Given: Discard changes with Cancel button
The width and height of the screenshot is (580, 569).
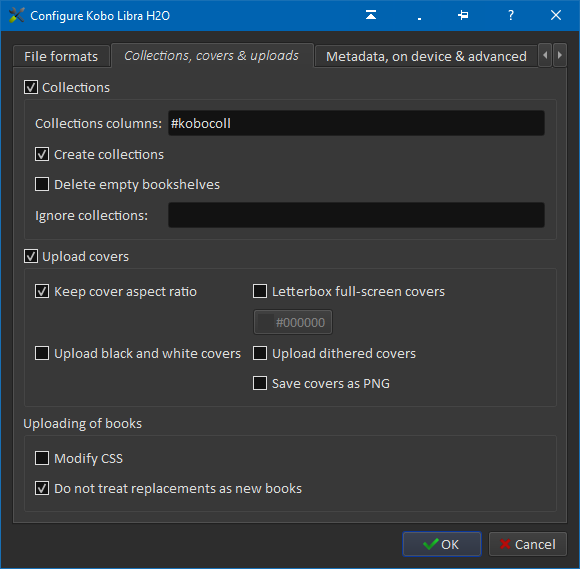Looking at the screenshot, I should (528, 544).
